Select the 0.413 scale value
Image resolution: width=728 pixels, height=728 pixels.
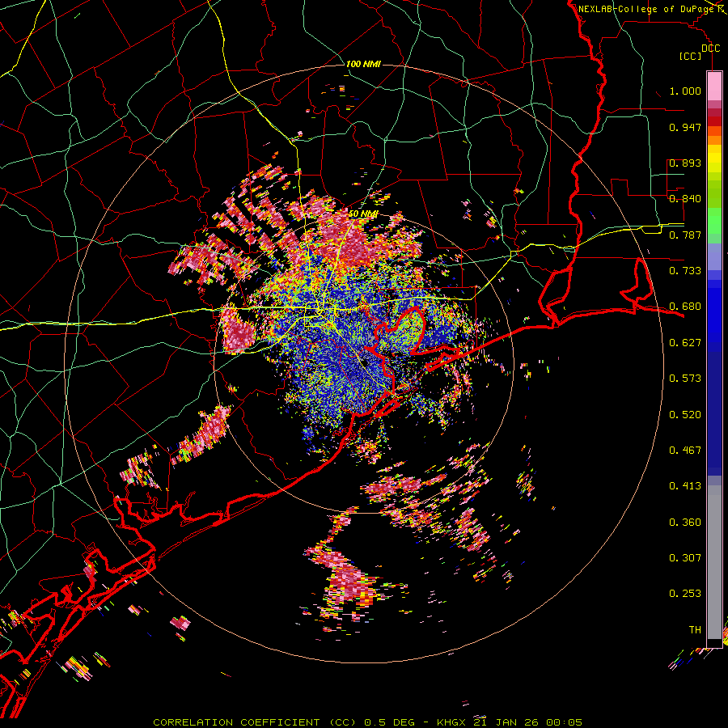point(685,486)
